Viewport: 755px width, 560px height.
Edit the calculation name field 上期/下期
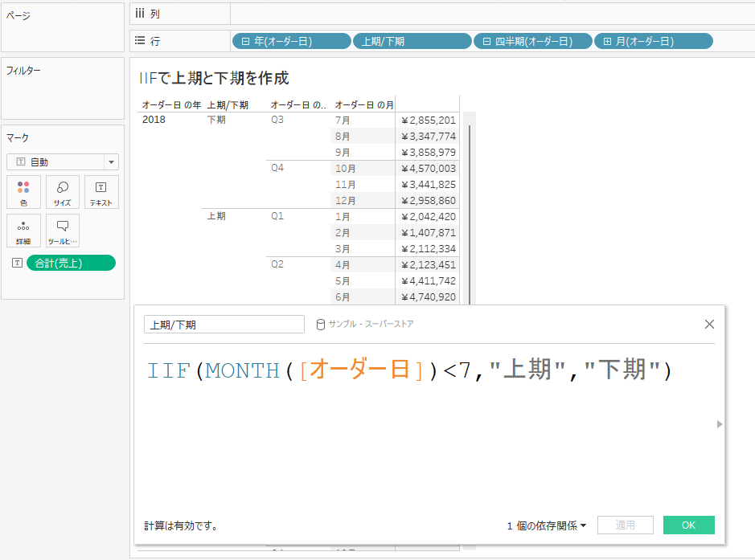click(x=224, y=324)
